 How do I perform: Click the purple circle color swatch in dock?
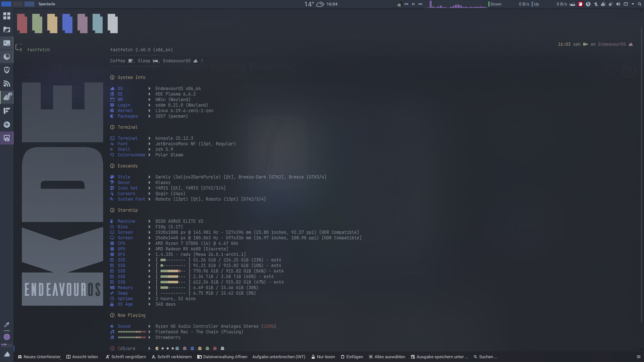click(7, 337)
